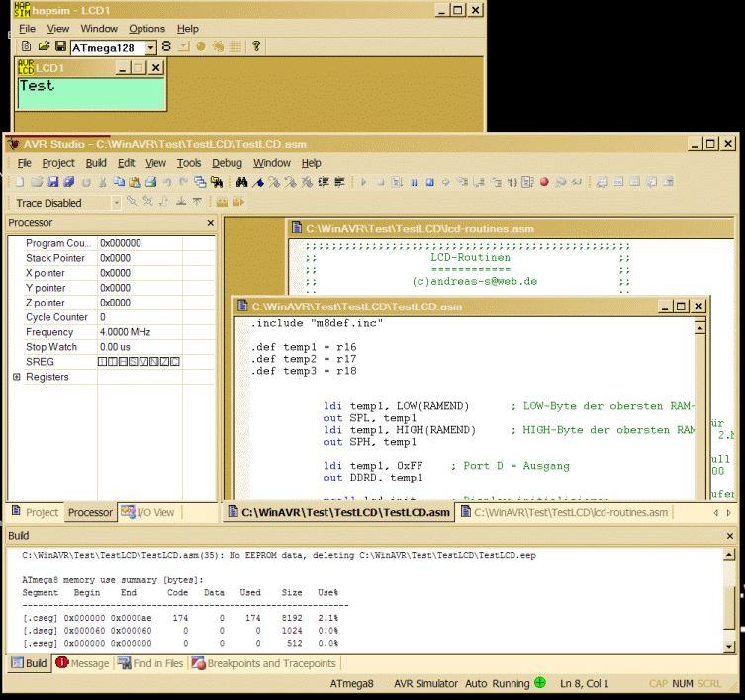Toggle the C flag in SREG
This screenshot has width=745, height=700.
tap(175, 362)
